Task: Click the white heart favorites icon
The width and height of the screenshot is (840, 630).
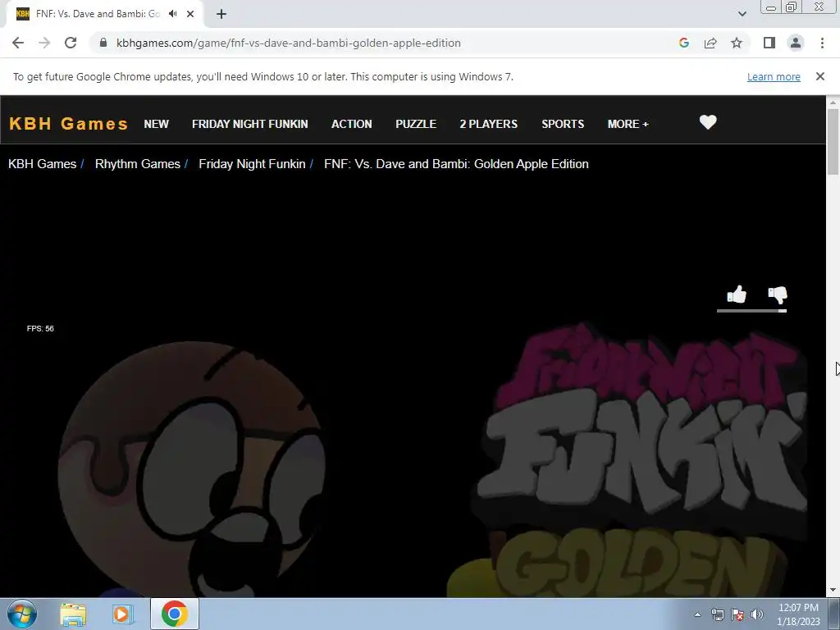Action: [x=708, y=123]
